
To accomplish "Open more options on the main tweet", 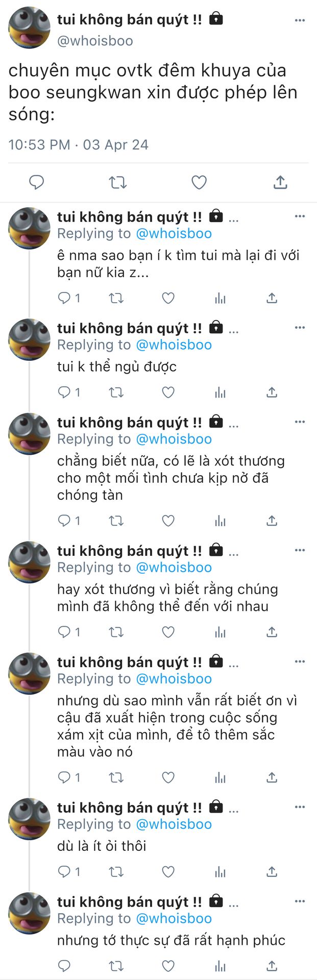I will click(300, 20).
